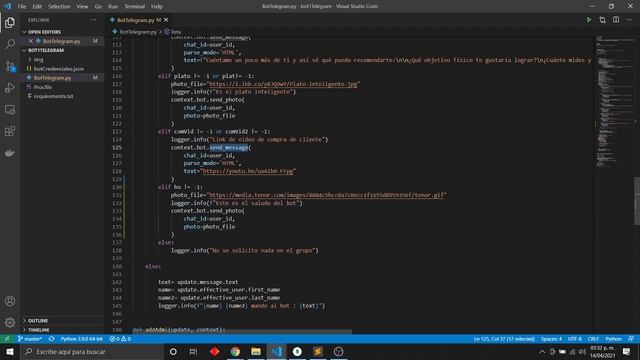640x360 pixels.
Task: Open the Windows Start menu
Action: coord(10,351)
